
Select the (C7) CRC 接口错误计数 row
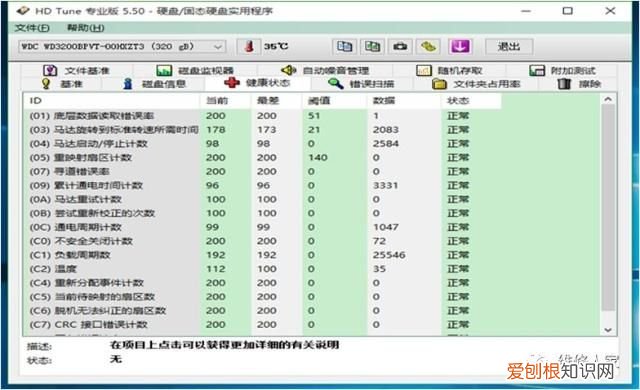click(x=312, y=324)
